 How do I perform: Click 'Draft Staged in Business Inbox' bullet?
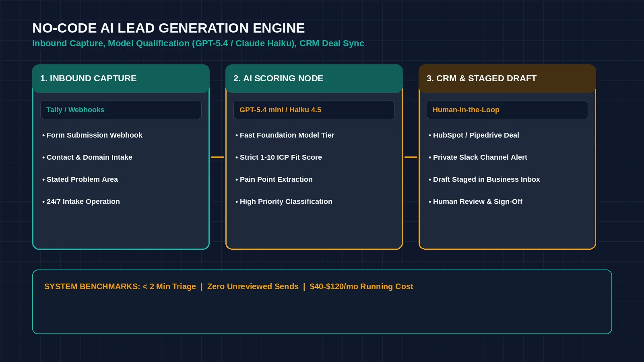(x=484, y=179)
